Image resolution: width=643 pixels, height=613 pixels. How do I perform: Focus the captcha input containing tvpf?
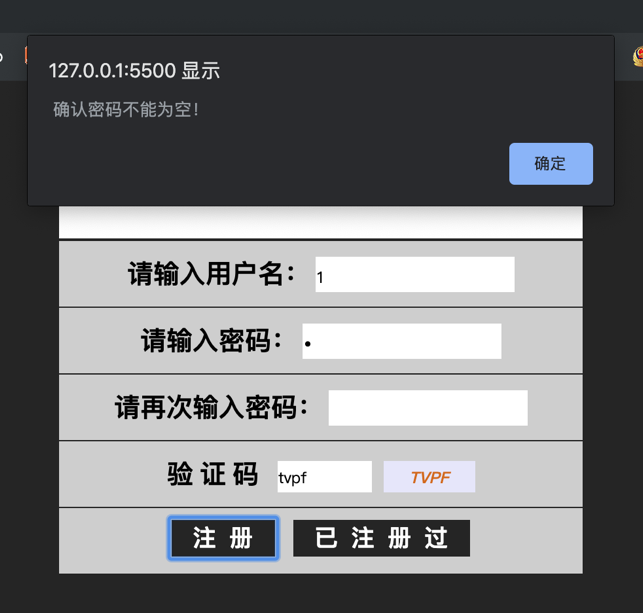pos(324,476)
